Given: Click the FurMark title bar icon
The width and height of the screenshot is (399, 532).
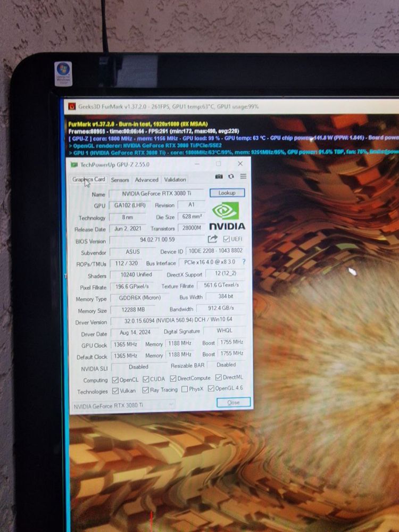Looking at the screenshot, I should coord(72,106).
